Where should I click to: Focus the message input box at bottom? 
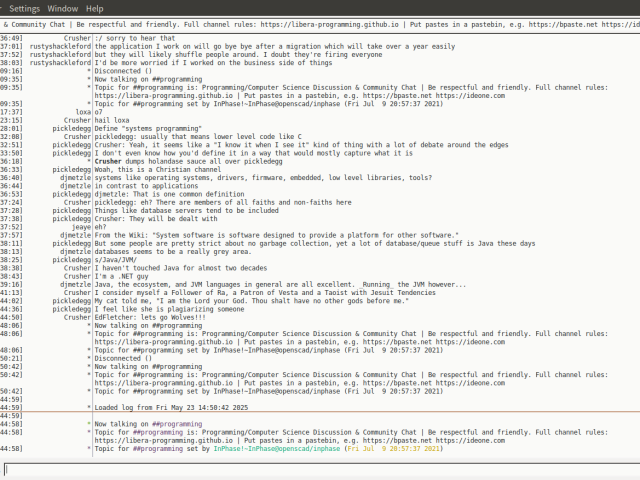320,469
